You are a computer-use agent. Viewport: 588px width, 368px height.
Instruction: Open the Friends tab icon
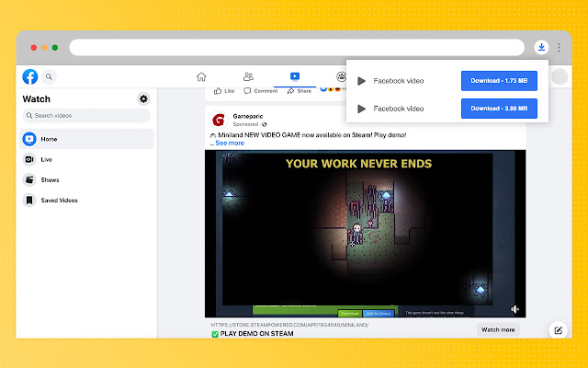[248, 76]
